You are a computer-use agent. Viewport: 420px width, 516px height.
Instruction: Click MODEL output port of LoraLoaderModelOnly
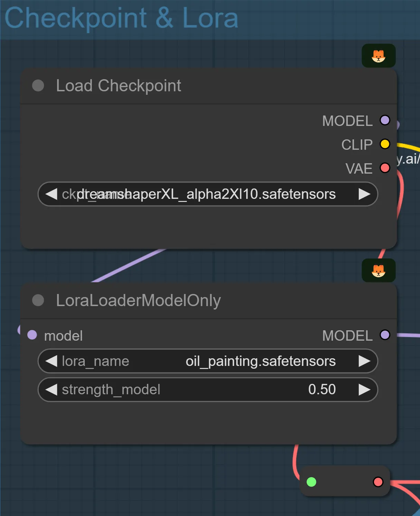click(385, 335)
